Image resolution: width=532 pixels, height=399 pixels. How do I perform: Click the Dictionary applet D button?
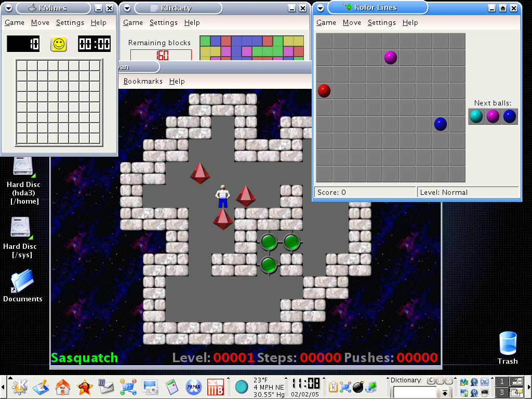tap(440, 380)
